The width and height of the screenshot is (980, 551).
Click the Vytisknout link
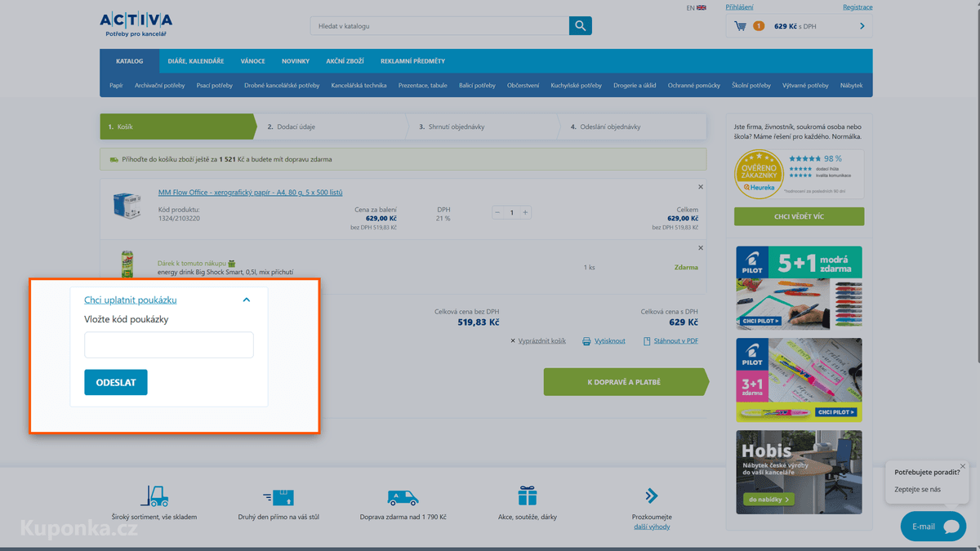click(x=610, y=341)
